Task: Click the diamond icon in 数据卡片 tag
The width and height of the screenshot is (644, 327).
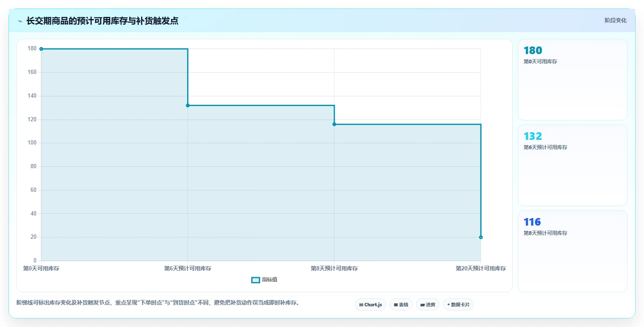Action: point(448,305)
